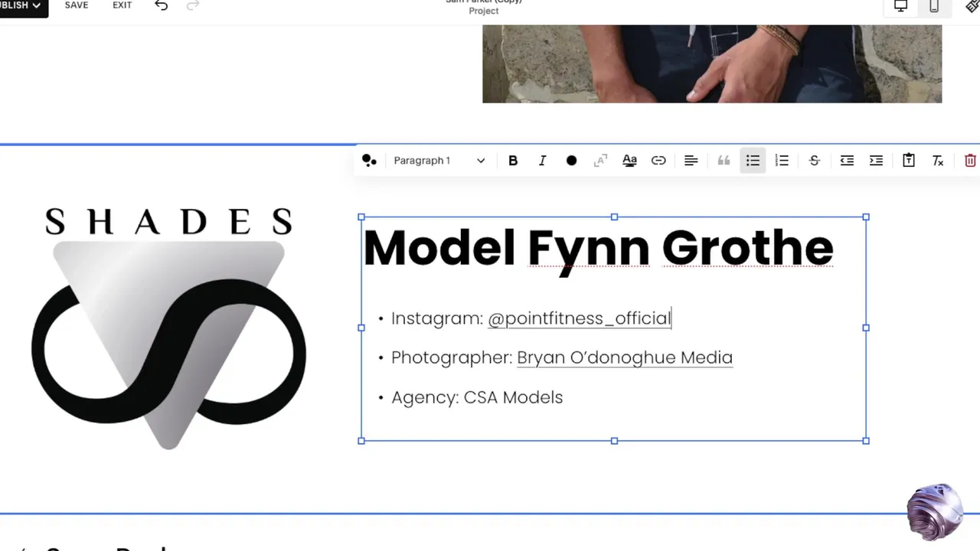980x551 pixels.
Task: Increase indent of the text
Action: pyautogui.click(x=876, y=161)
